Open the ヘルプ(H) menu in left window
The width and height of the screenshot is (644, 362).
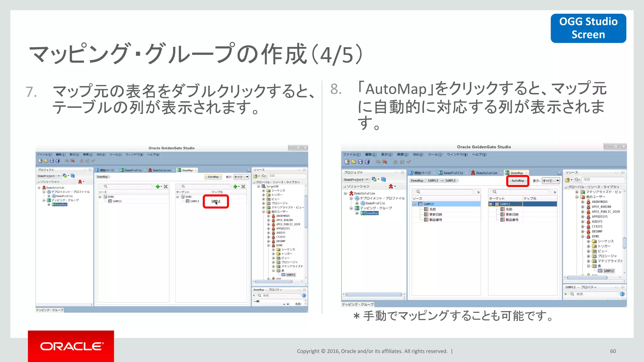pos(153,155)
